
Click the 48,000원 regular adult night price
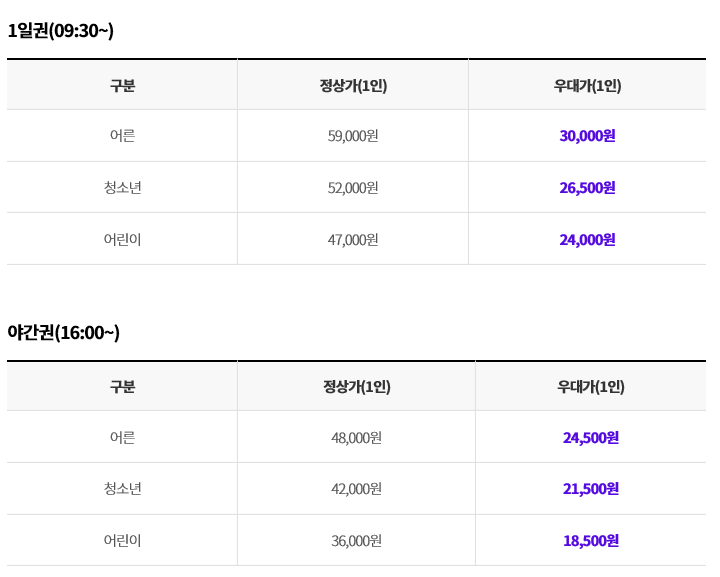(x=356, y=438)
